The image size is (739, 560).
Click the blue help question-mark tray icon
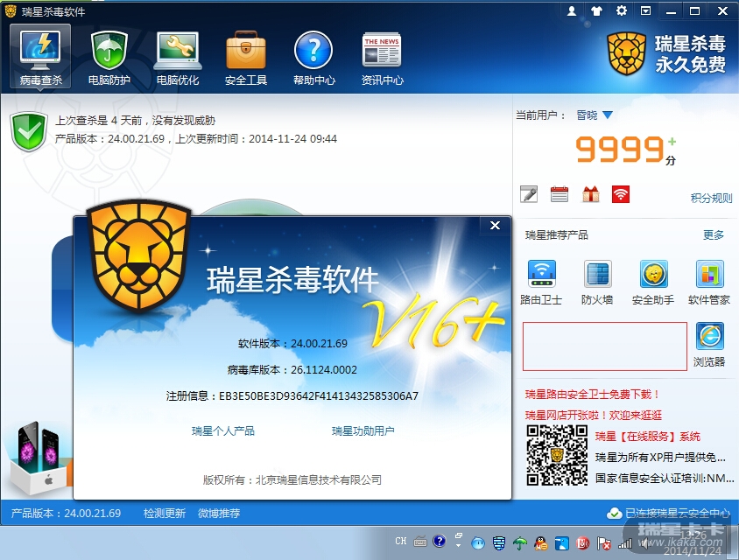coord(440,541)
